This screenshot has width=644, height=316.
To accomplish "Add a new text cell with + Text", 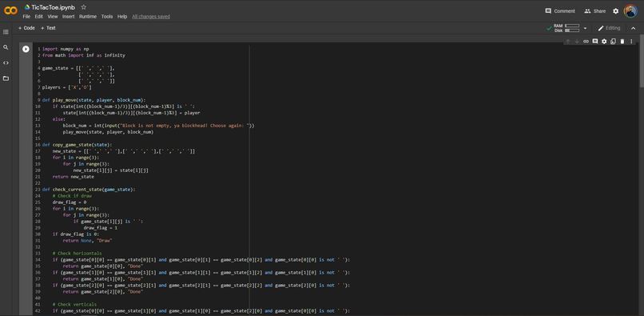I will 48,28.
